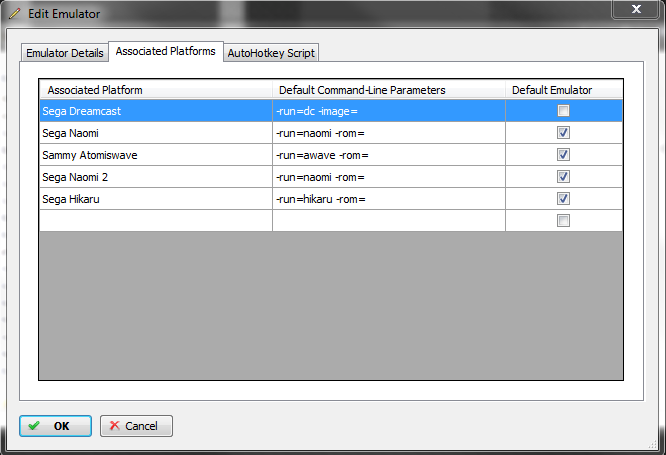Screen dimensions: 666x455
Task: Click the Cancel button
Action: 136,426
